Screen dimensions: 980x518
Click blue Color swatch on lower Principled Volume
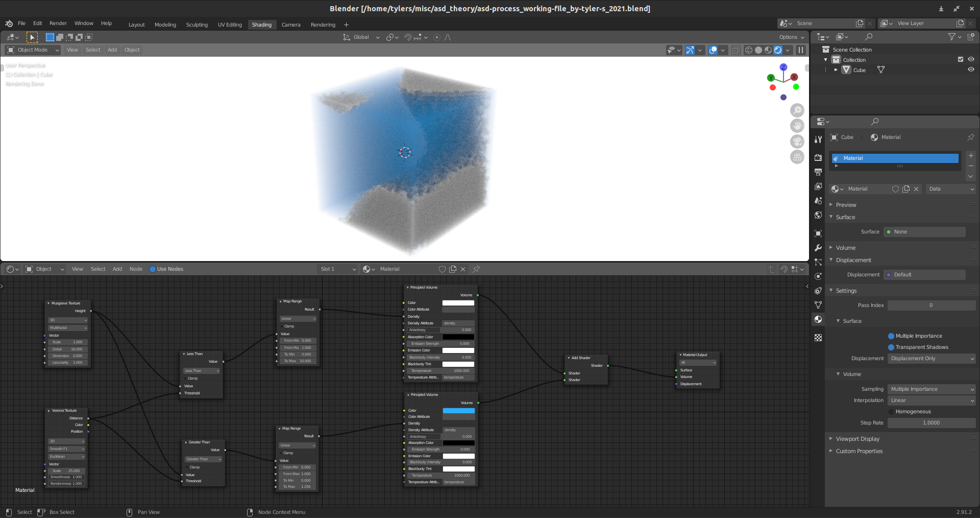click(458, 411)
